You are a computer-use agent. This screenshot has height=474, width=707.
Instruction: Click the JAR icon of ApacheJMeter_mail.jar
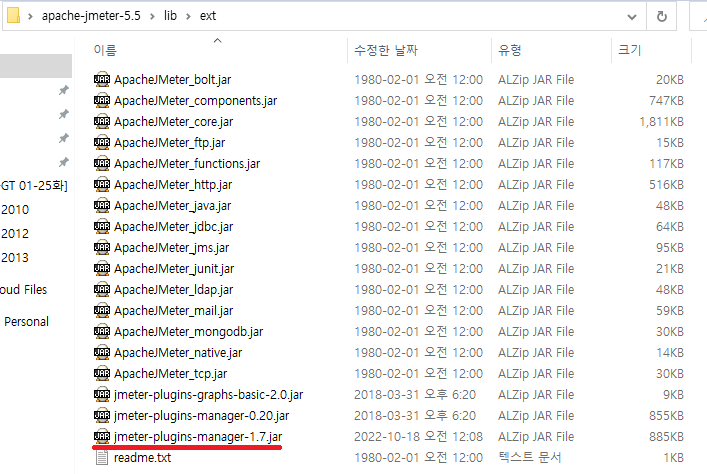pyautogui.click(x=102, y=310)
